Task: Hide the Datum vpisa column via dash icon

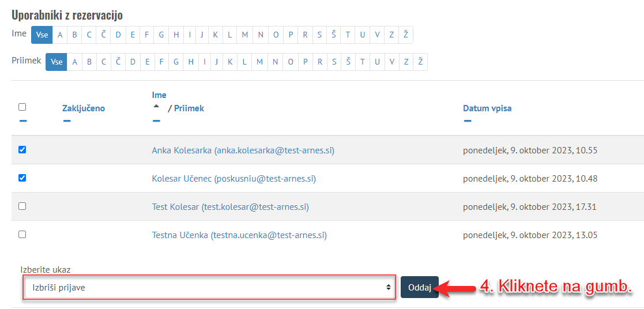Action: [467, 121]
